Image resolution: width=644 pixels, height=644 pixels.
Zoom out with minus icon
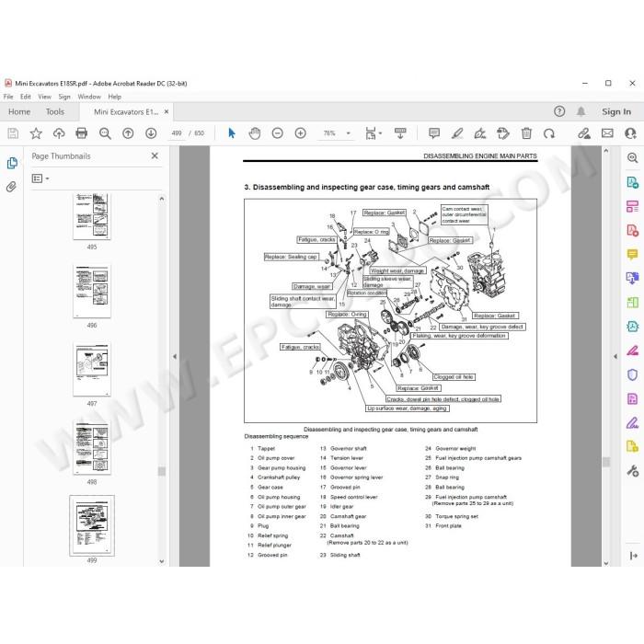[x=278, y=133]
